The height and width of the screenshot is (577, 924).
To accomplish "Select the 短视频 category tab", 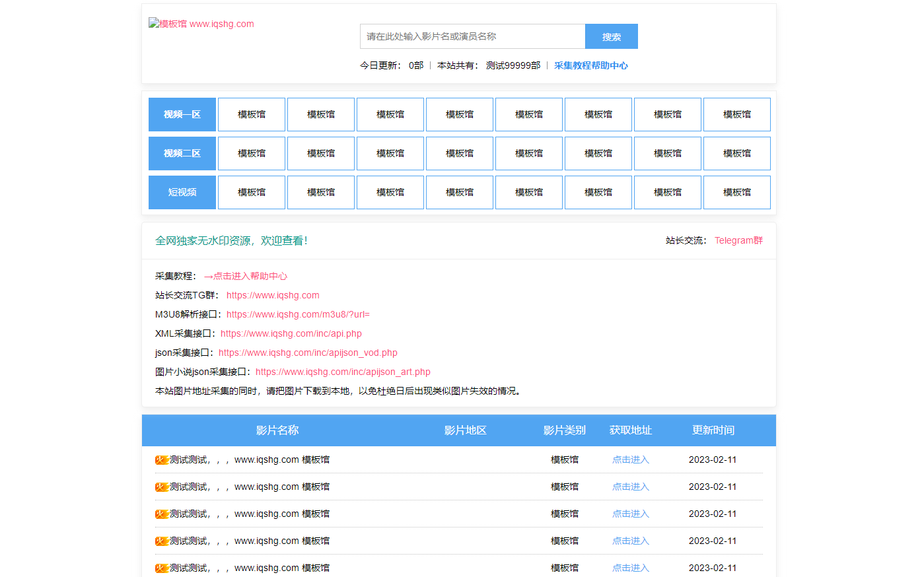I will point(182,193).
